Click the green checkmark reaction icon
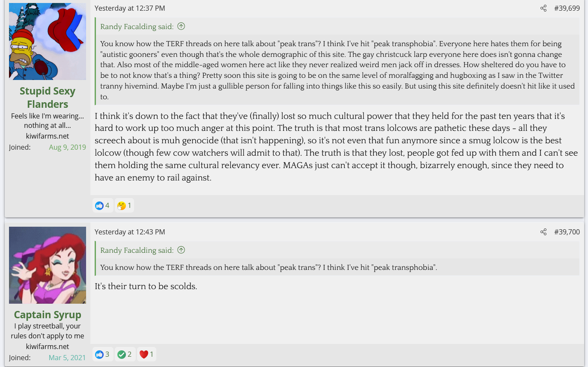588x367 pixels. pyautogui.click(x=122, y=354)
